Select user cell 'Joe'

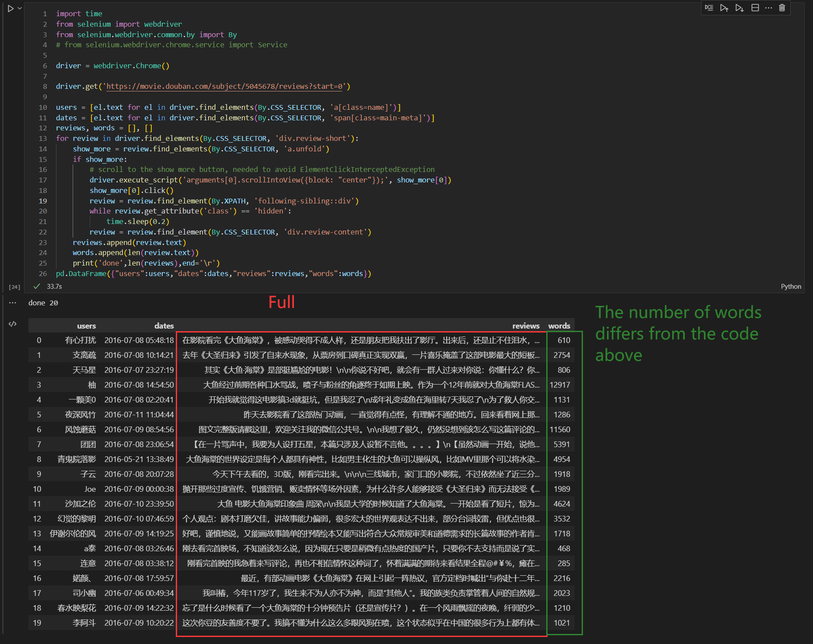point(90,489)
